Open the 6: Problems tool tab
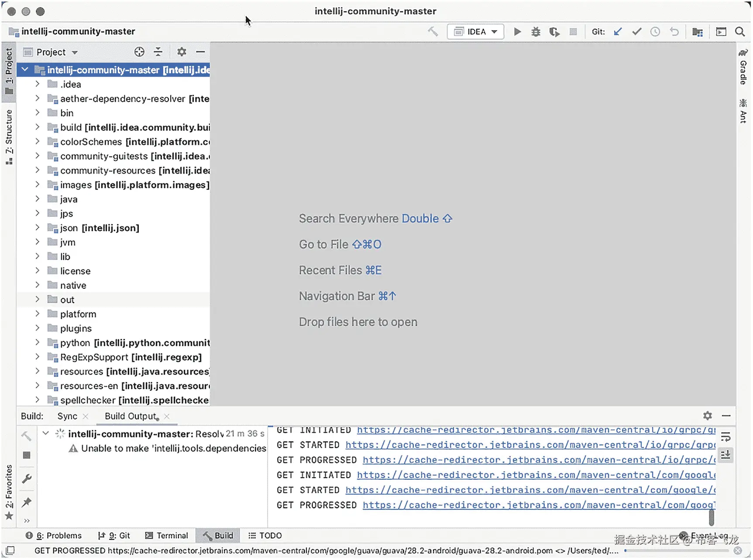The image size is (753, 560). click(x=54, y=536)
